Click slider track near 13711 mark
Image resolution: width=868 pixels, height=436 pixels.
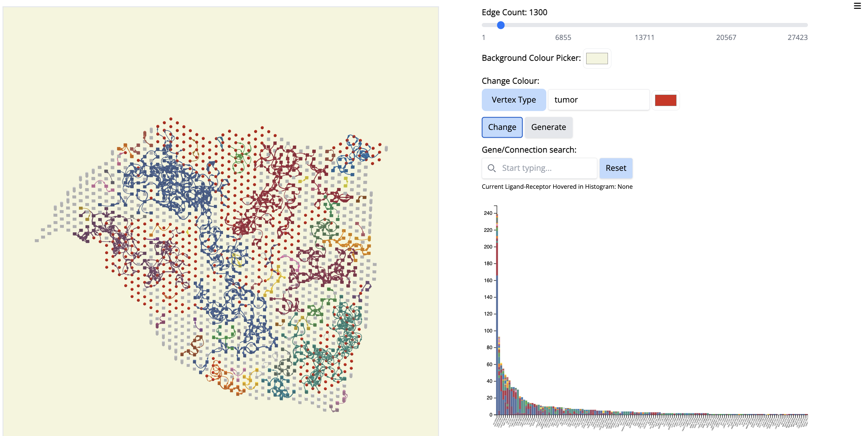point(644,25)
